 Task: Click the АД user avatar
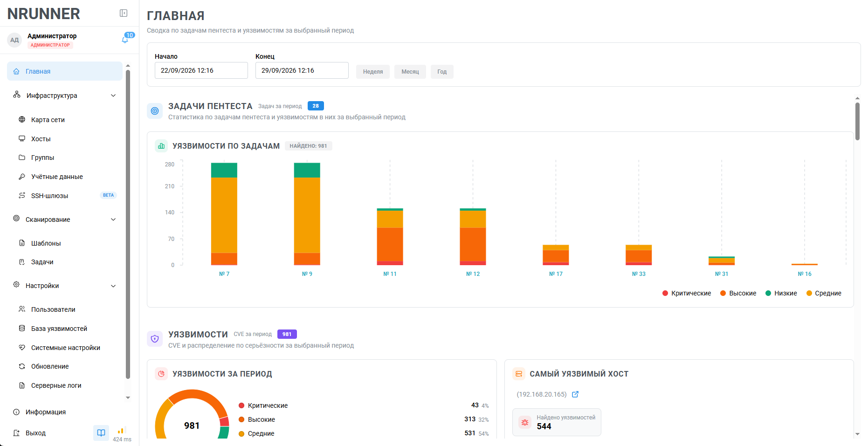pyautogui.click(x=14, y=40)
